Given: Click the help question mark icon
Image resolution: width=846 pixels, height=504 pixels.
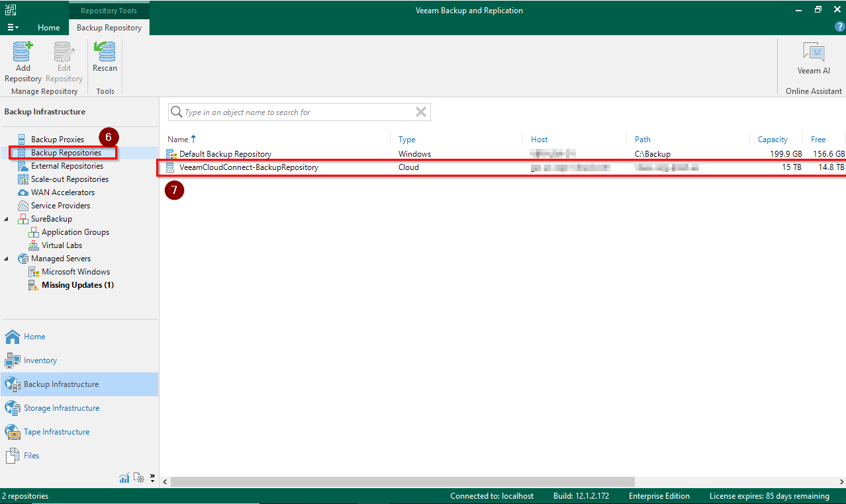Looking at the screenshot, I should (839, 27).
